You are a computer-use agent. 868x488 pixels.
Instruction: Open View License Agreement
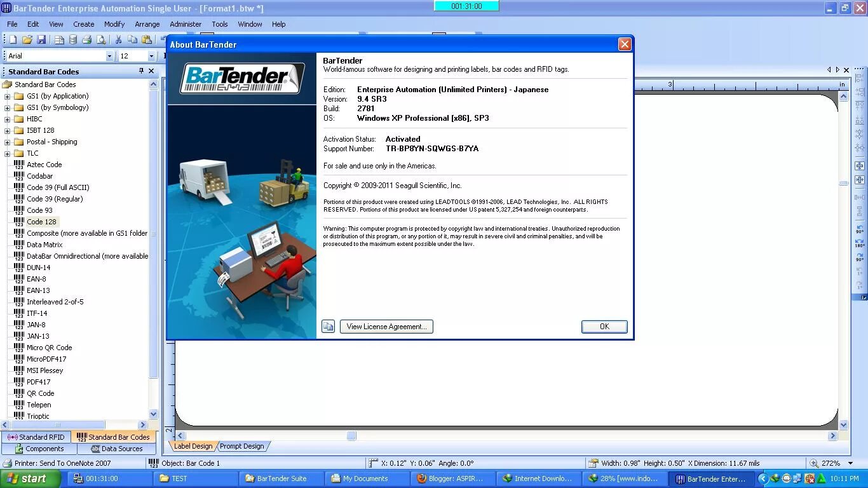pyautogui.click(x=386, y=327)
